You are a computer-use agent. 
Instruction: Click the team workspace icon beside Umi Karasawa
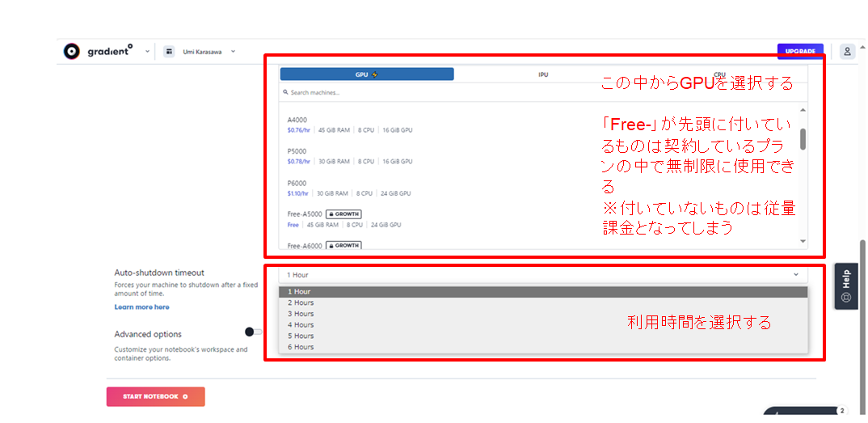pyautogui.click(x=169, y=52)
